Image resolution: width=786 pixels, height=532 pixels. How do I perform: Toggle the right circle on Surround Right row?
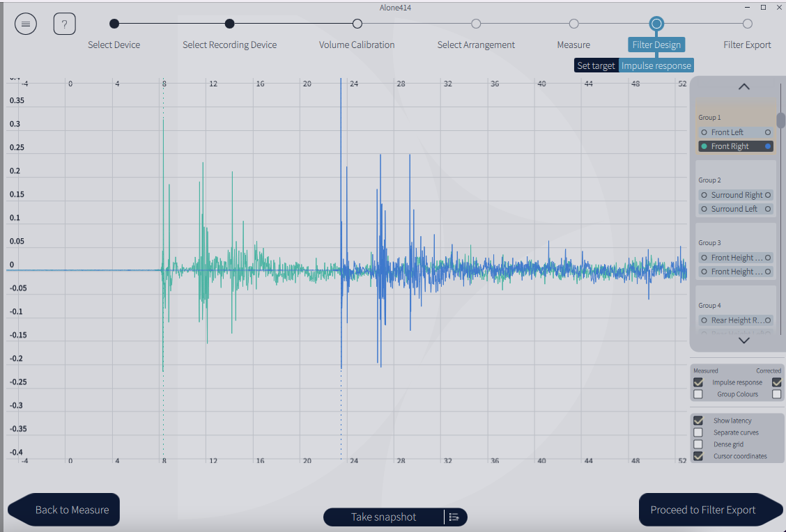click(768, 195)
